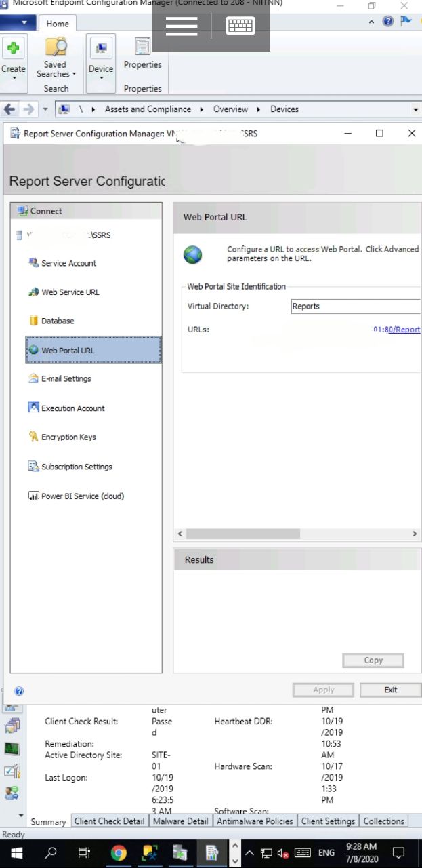Screen dimensions: 422x868
Task: Open E-mail Settings page
Action: tap(59, 378)
